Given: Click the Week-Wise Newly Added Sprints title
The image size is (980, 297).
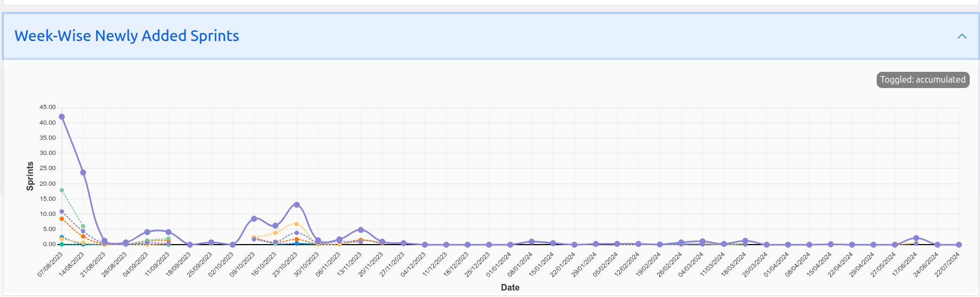Looking at the screenshot, I should coord(127,36).
